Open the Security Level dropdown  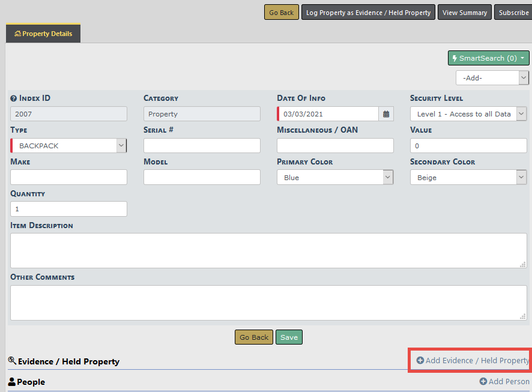tap(468, 114)
